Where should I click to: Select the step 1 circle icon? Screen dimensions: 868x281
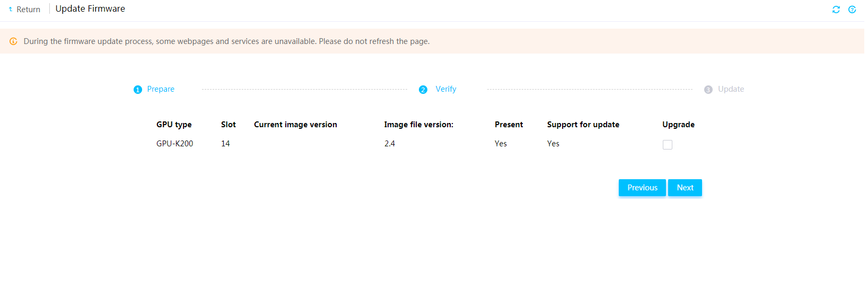point(138,90)
